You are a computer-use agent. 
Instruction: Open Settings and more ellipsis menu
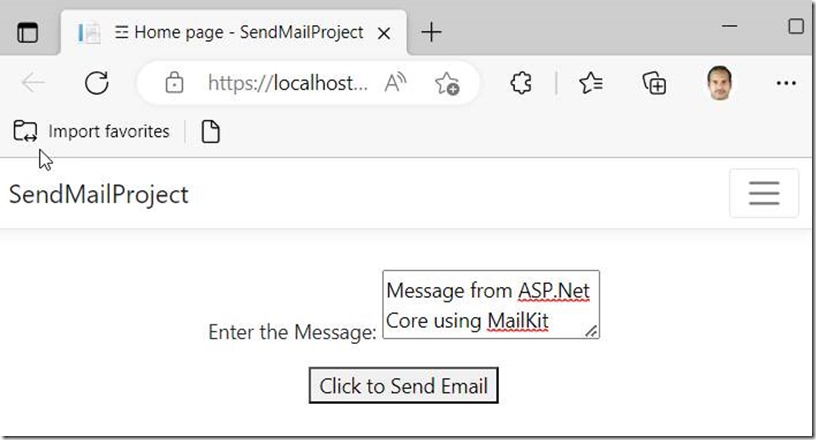(786, 83)
